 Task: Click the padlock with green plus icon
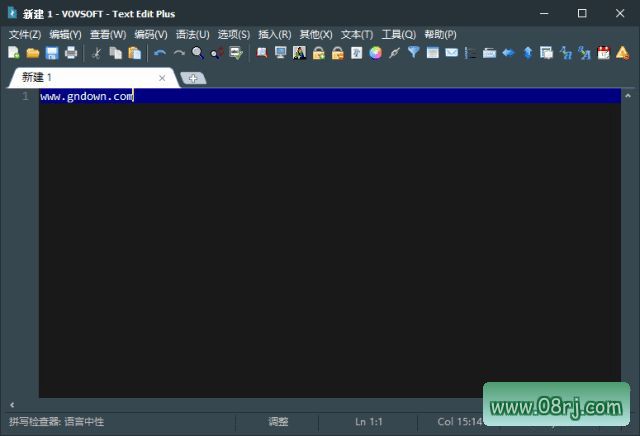pos(319,53)
